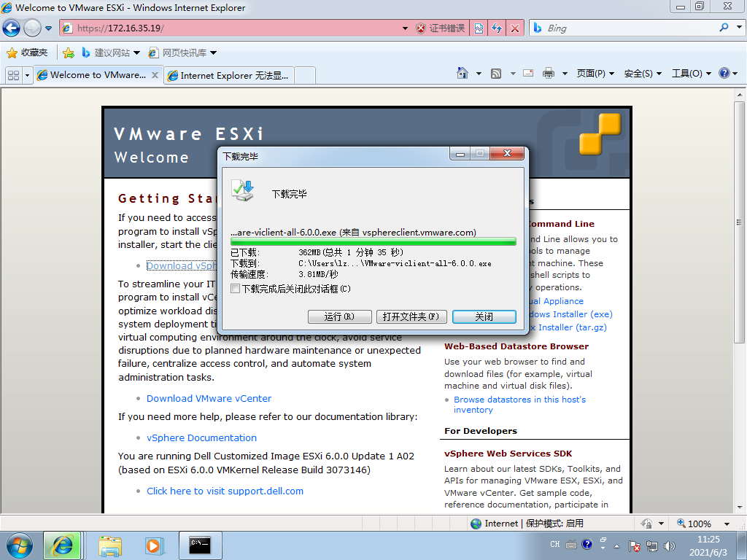Open Windows Start menu orb
This screenshot has width=747, height=560.
coord(20,545)
